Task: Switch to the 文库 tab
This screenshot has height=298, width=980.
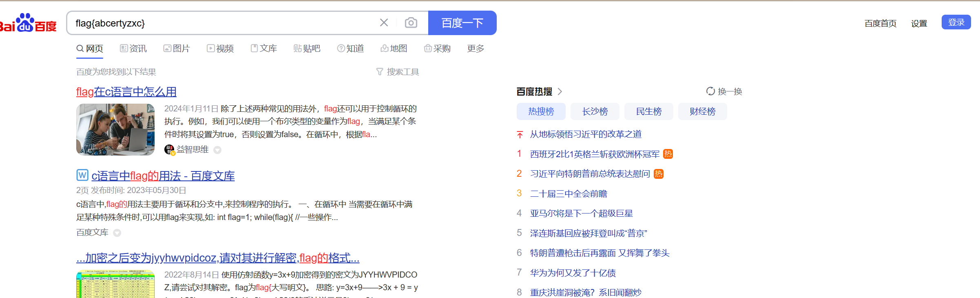Action: 263,49
